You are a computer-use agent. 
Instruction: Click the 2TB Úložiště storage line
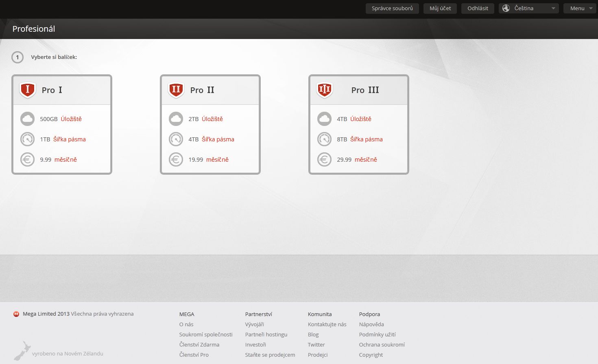click(x=205, y=119)
